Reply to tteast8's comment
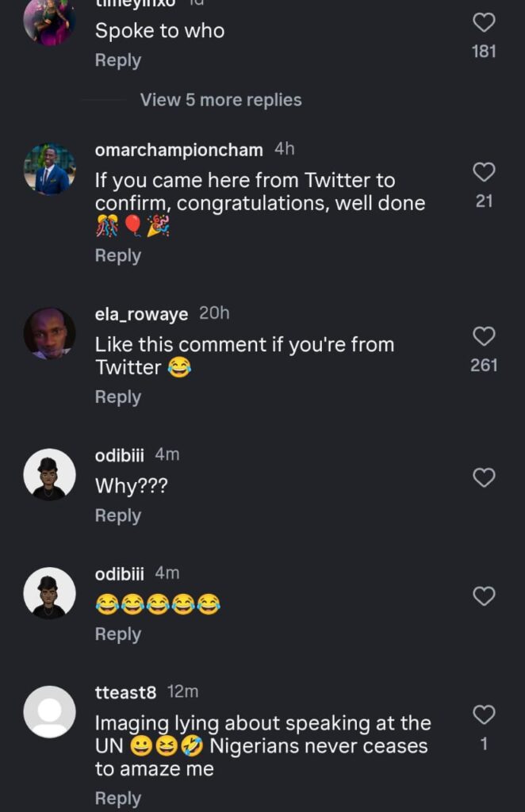Viewport: 525px width, 812px height. pyautogui.click(x=118, y=799)
